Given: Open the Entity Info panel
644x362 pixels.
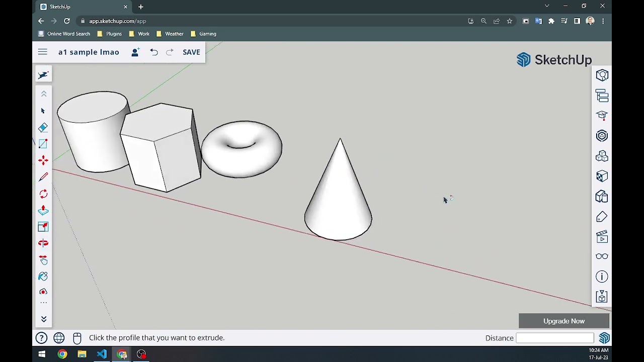Looking at the screenshot, I should [602, 75].
